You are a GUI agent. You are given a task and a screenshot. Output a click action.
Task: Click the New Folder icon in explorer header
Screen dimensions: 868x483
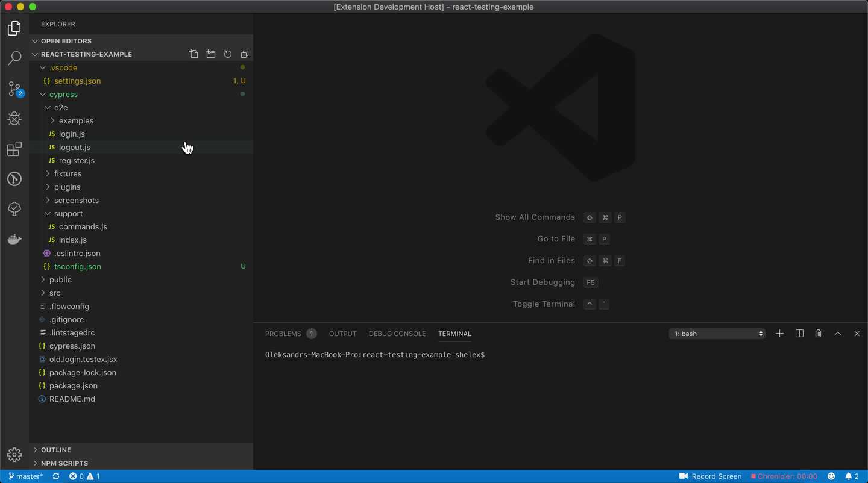211,54
